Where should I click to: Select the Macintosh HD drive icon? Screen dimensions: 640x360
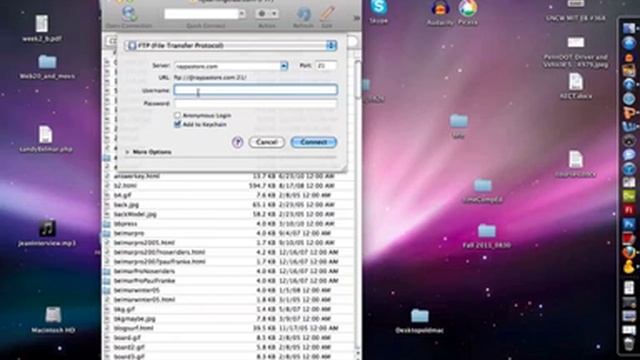53,320
